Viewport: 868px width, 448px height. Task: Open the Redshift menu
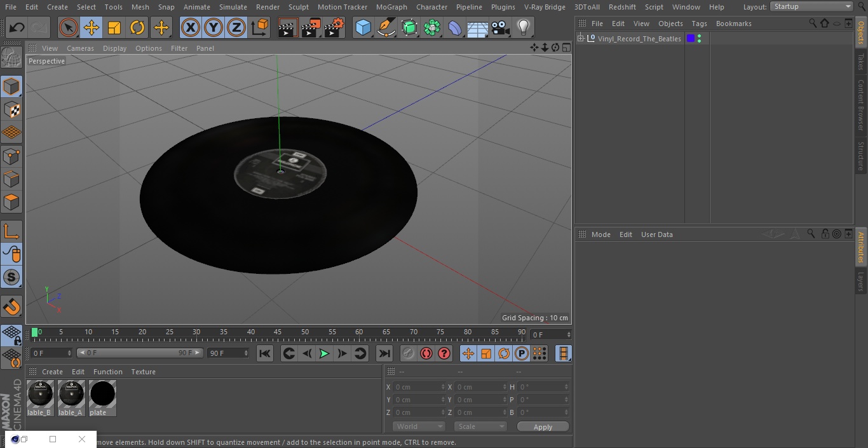[x=622, y=7]
